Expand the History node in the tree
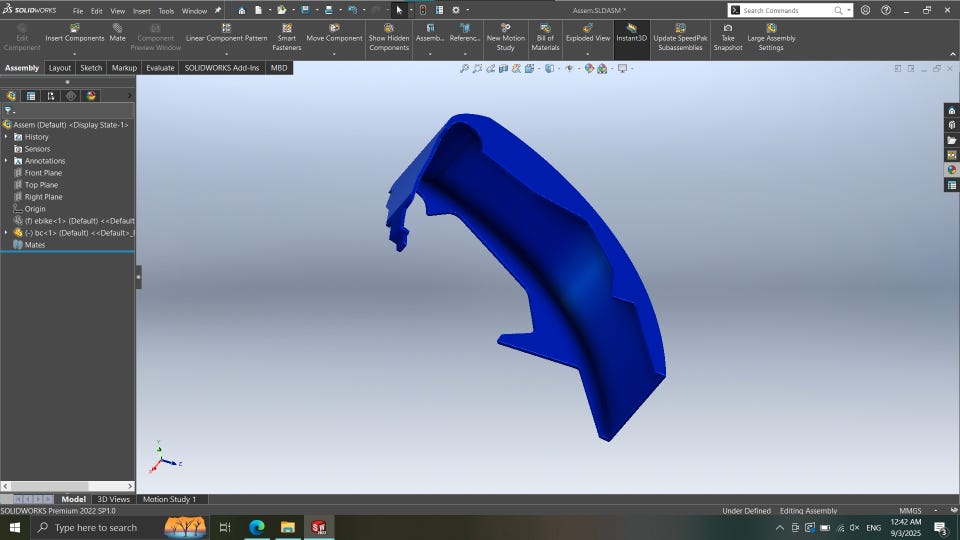Image resolution: width=960 pixels, height=540 pixels. (x=6, y=137)
